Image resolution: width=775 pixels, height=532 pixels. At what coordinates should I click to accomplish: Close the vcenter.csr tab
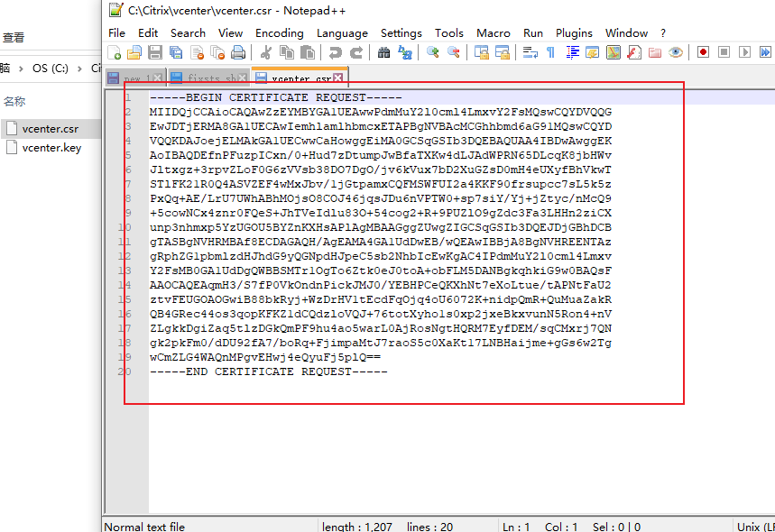tap(338, 78)
